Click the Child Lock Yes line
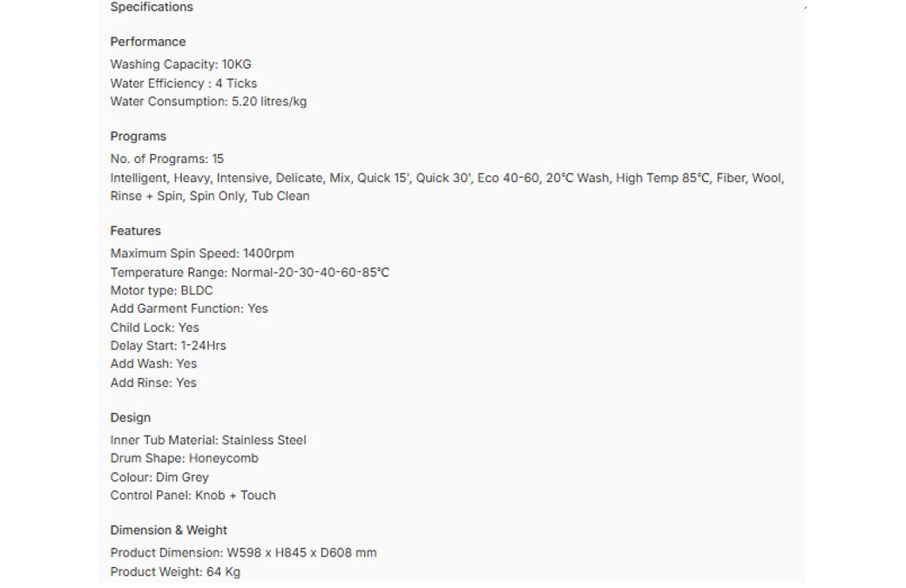The height and width of the screenshot is (588, 906). 155,328
